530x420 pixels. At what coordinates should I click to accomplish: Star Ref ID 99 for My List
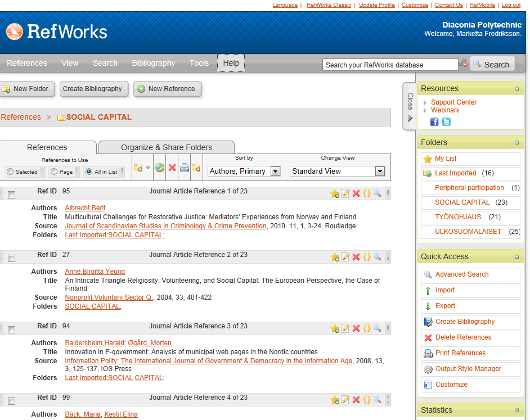point(335,400)
